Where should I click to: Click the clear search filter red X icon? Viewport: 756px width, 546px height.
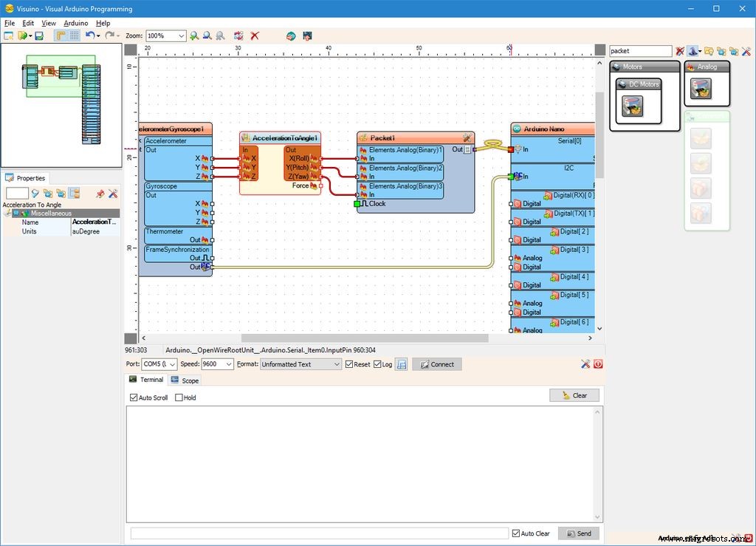coord(680,51)
